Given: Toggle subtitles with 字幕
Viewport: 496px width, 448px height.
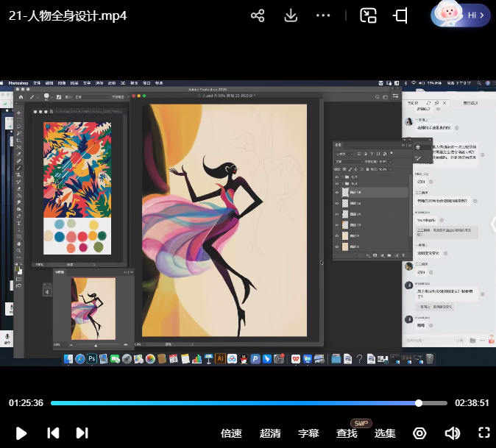Looking at the screenshot, I should tap(308, 433).
